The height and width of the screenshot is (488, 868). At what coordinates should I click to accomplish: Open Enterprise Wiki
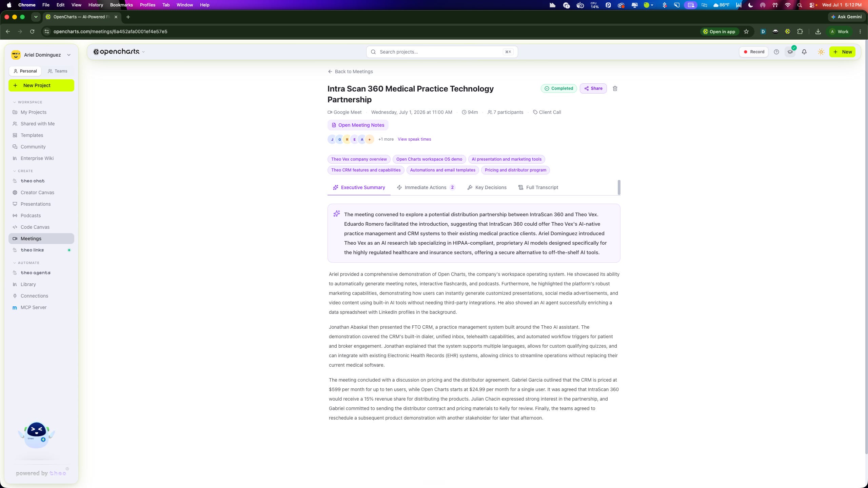(x=41, y=158)
